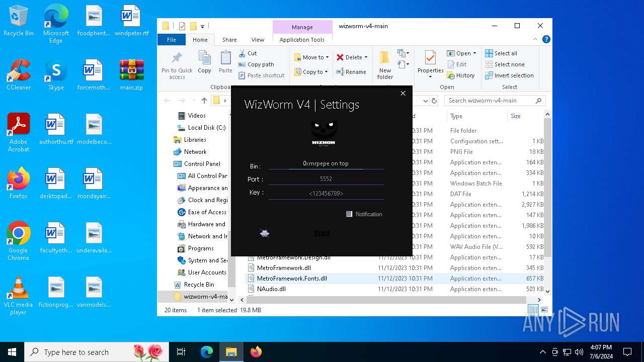
Task: Select Libraries in the navigation pane
Action: (x=195, y=140)
